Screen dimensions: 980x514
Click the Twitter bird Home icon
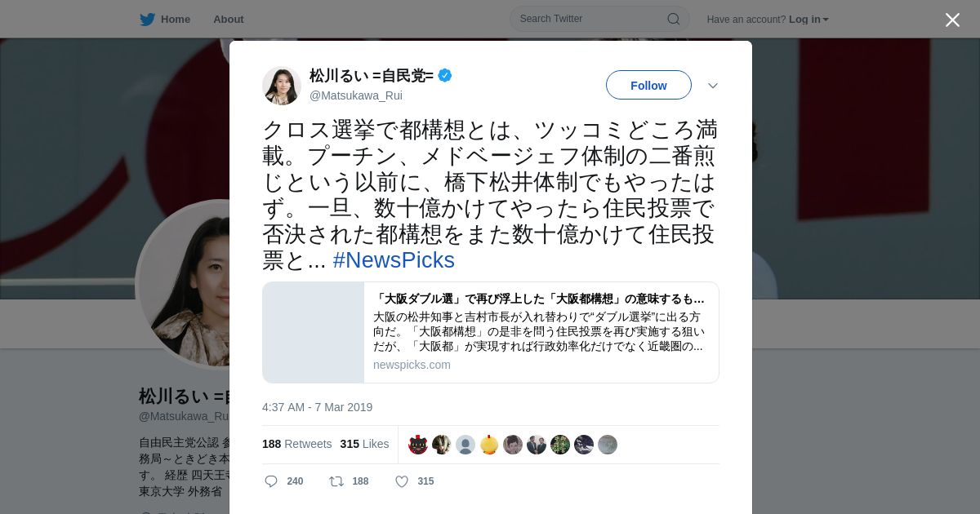[x=147, y=20]
